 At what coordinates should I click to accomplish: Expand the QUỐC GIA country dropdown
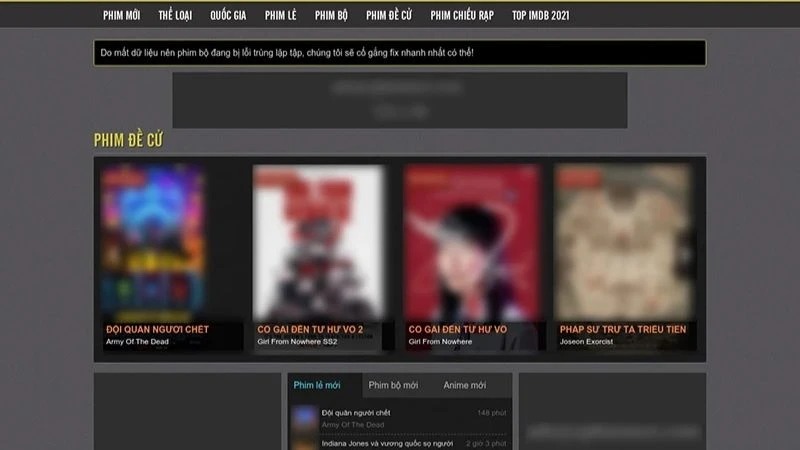point(229,15)
